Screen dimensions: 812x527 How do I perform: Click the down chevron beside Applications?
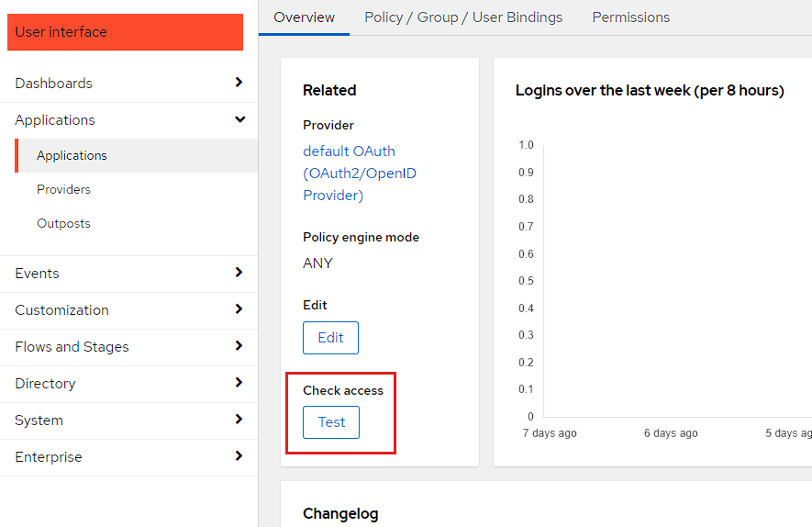239,119
